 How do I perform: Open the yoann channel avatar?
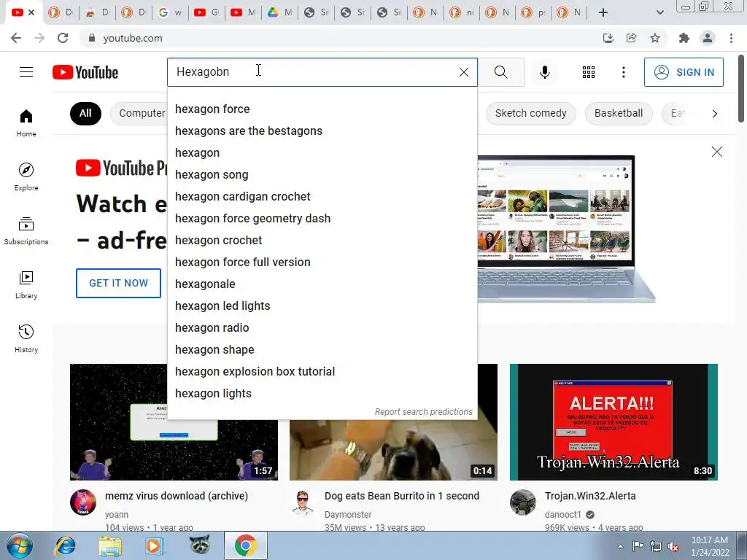(83, 502)
